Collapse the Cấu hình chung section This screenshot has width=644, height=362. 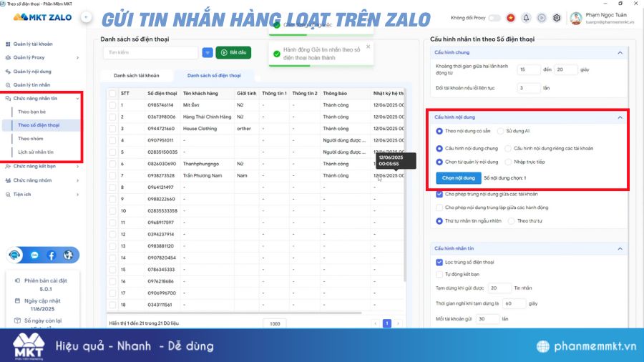click(620, 52)
